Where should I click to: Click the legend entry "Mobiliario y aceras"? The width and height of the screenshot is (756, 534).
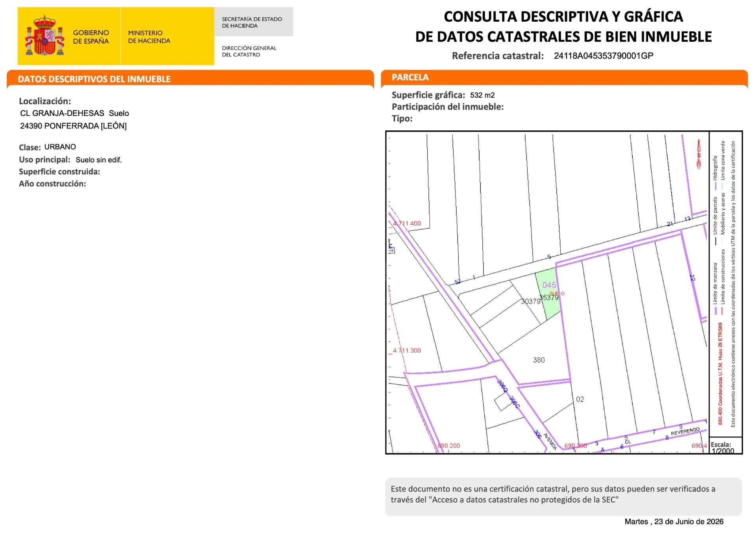pos(723,214)
